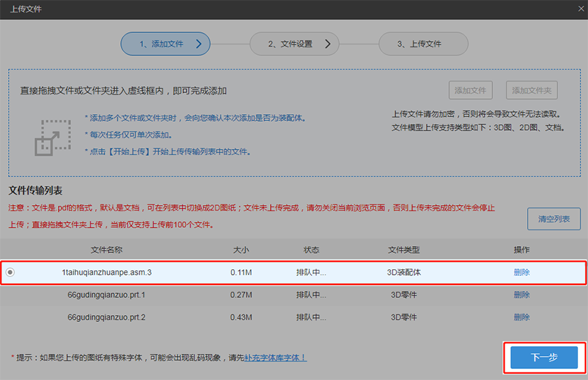The height and width of the screenshot is (380, 588).
Task: Click the 文件名称 column header
Action: click(107, 250)
